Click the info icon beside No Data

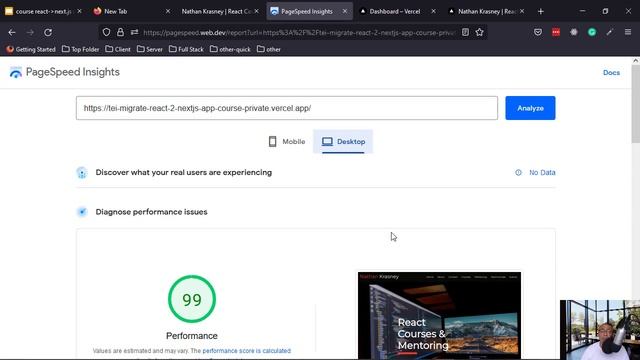[x=518, y=173]
